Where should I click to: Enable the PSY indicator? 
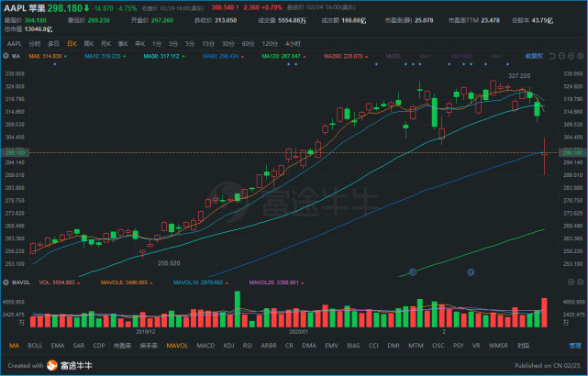459,346
